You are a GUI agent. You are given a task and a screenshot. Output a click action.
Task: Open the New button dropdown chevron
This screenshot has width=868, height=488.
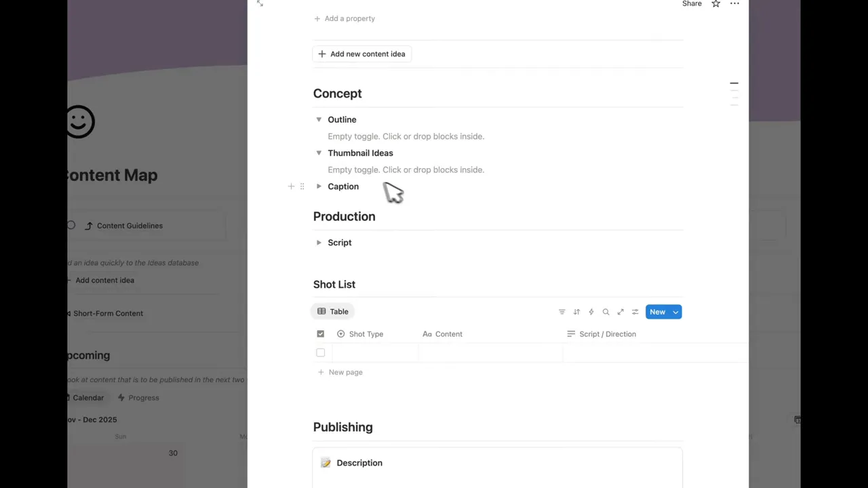(675, 312)
